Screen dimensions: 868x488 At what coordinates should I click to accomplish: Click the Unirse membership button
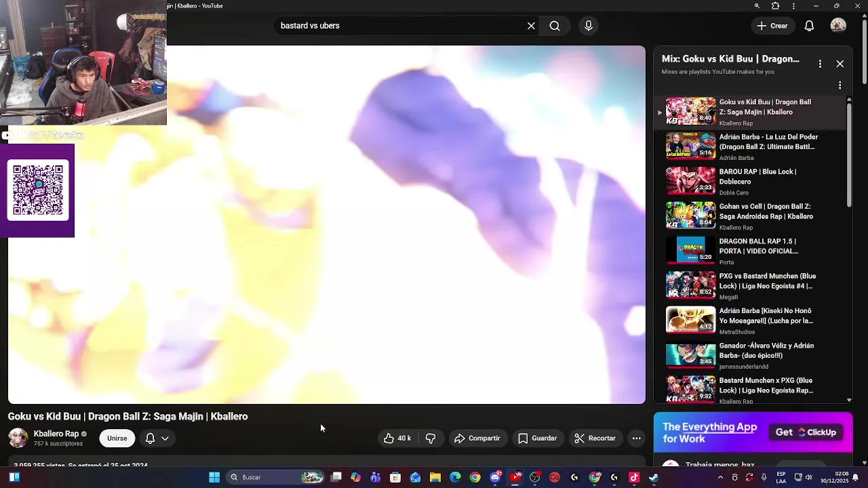click(117, 439)
